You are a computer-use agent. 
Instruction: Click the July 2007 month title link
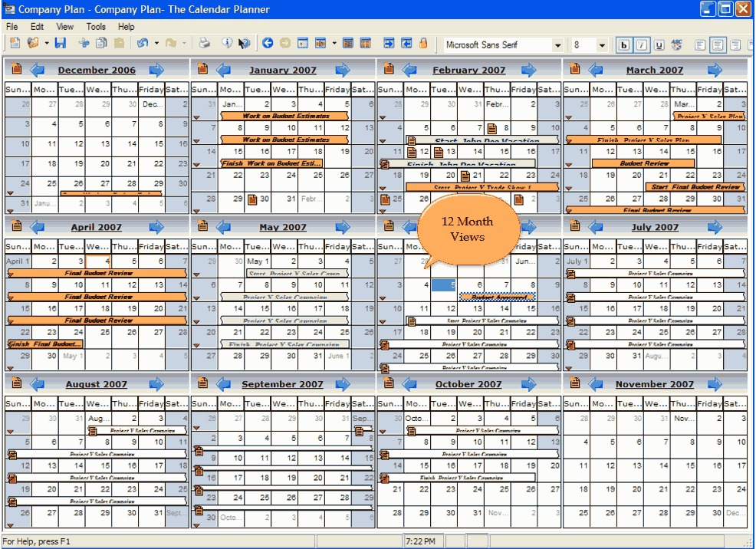coord(655,227)
